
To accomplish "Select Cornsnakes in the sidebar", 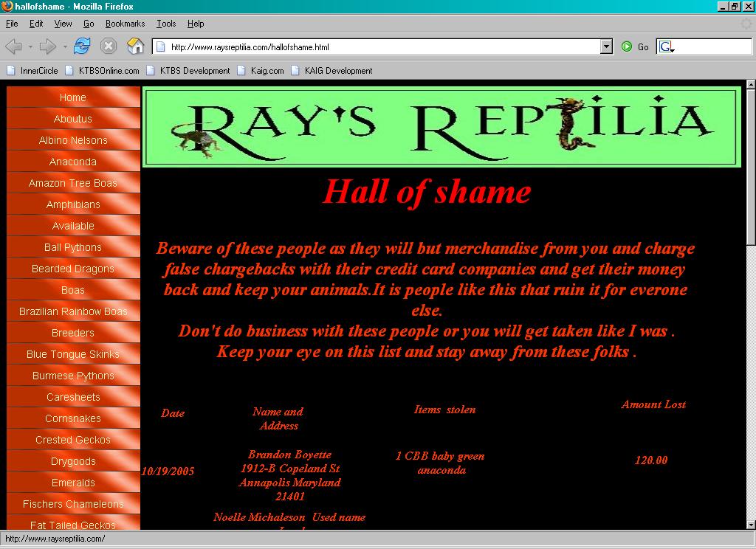I will click(73, 418).
